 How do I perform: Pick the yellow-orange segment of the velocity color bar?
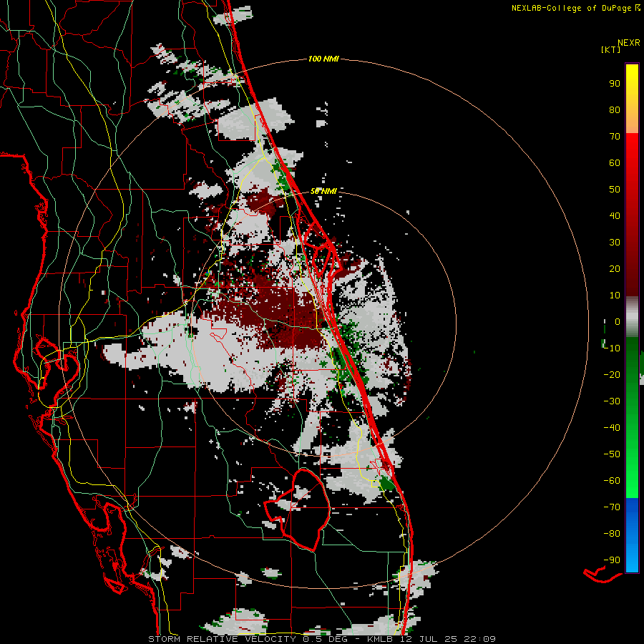[x=632, y=99]
